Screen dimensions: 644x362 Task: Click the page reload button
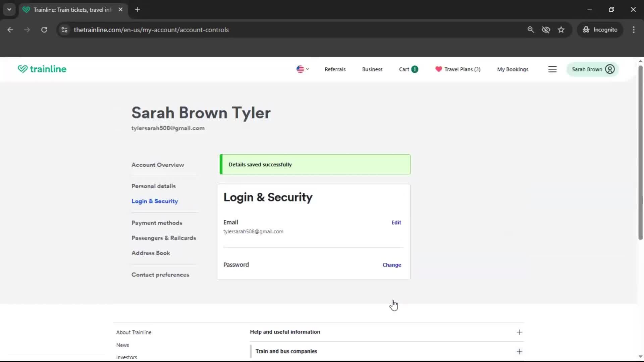(44, 29)
